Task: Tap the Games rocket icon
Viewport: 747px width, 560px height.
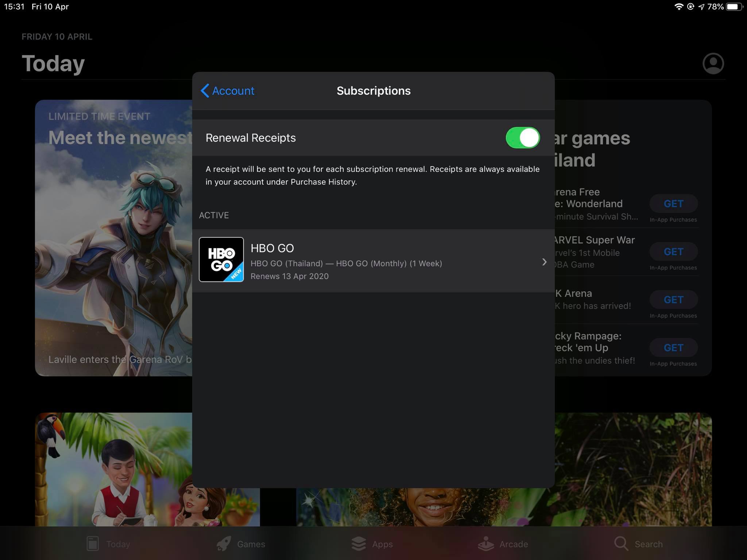Action: [224, 544]
